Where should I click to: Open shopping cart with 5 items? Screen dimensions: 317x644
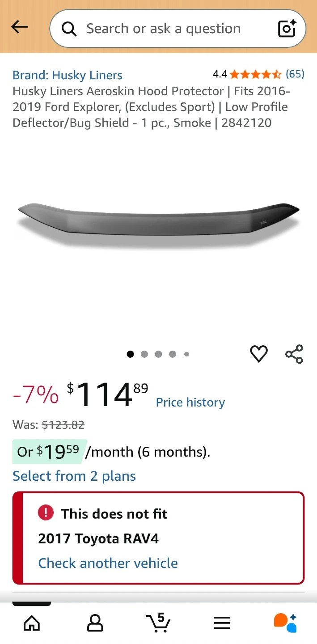coord(158,622)
